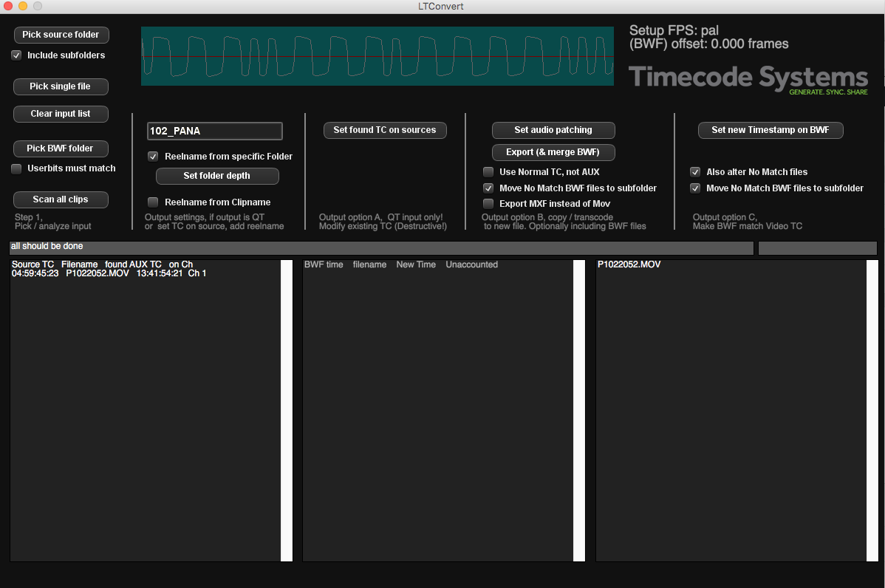Start Scan all clips
The height and width of the screenshot is (588, 885).
(61, 199)
